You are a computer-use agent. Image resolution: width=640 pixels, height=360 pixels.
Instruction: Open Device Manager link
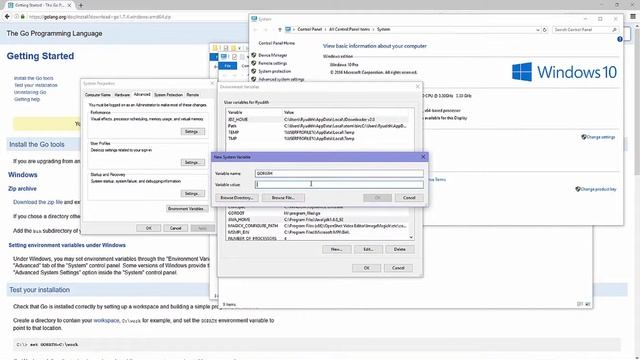(273, 55)
